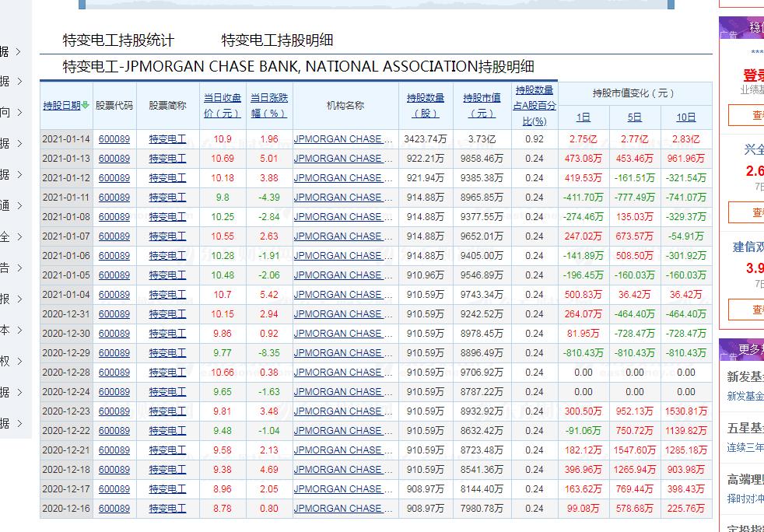Sort by 持股数量（股） header
Screen dimensions: 764x532
pos(426,105)
